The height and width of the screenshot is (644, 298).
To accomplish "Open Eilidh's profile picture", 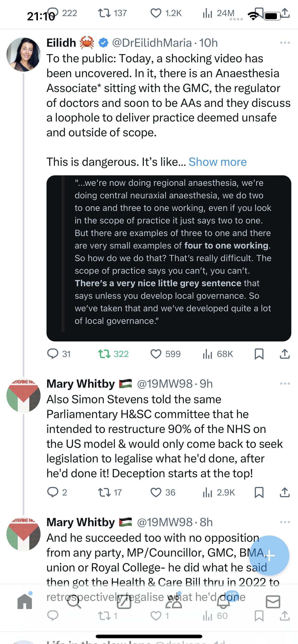I will [x=24, y=54].
